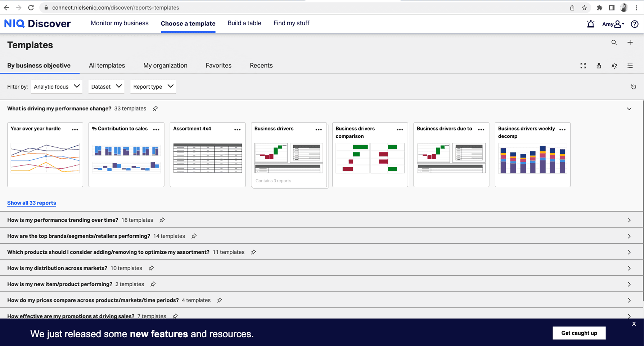The width and height of the screenshot is (644, 346).
Task: Open Find my stuff
Action: tap(291, 23)
